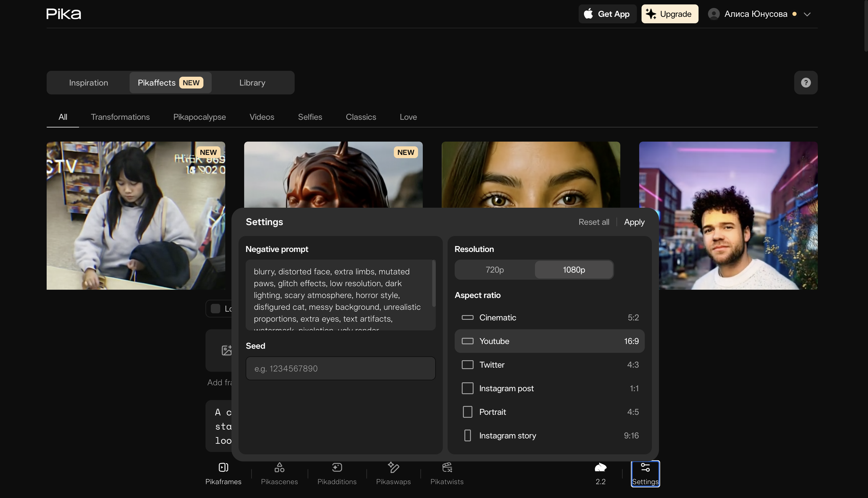Click the Cinematic aspect ratio icon

468,317
